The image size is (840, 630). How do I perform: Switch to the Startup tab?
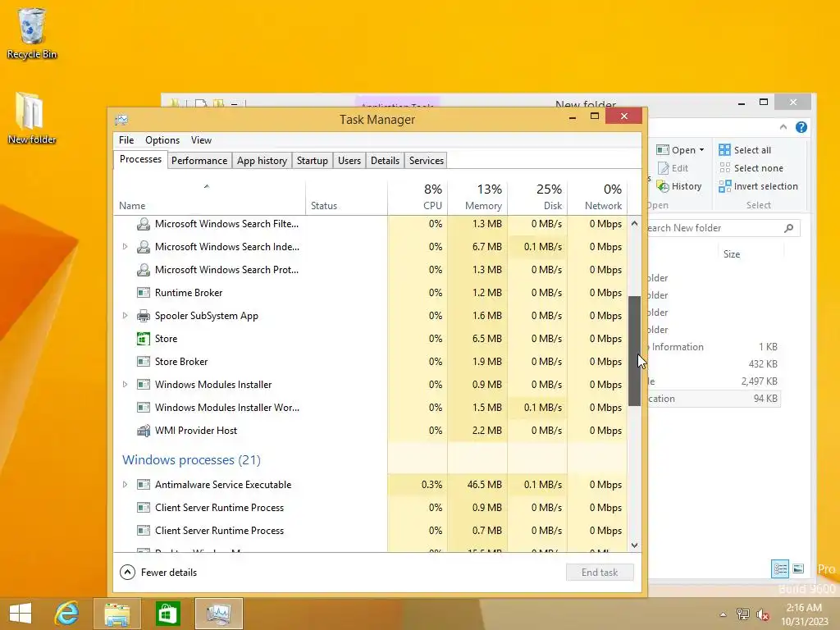[313, 161]
